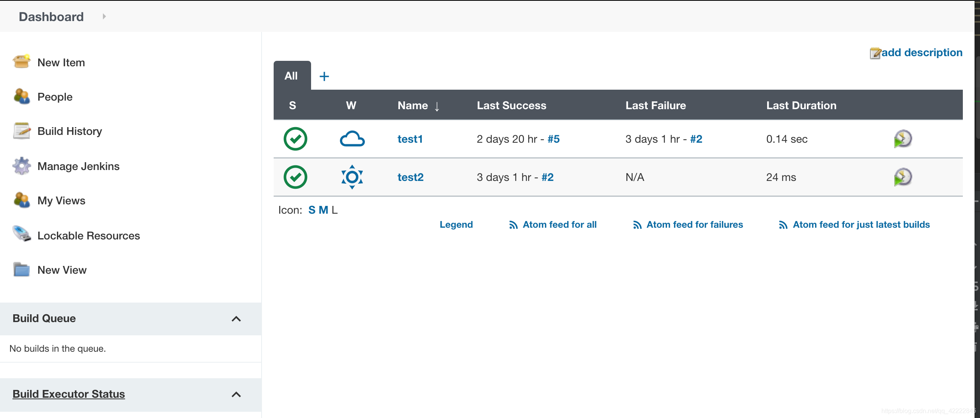Open Atom feed for all
Screen dimensions: 980x418
pos(559,225)
